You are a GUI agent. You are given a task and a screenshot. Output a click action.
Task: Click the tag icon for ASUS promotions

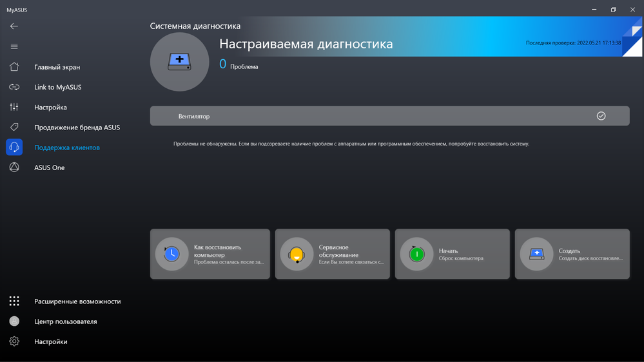tap(14, 128)
